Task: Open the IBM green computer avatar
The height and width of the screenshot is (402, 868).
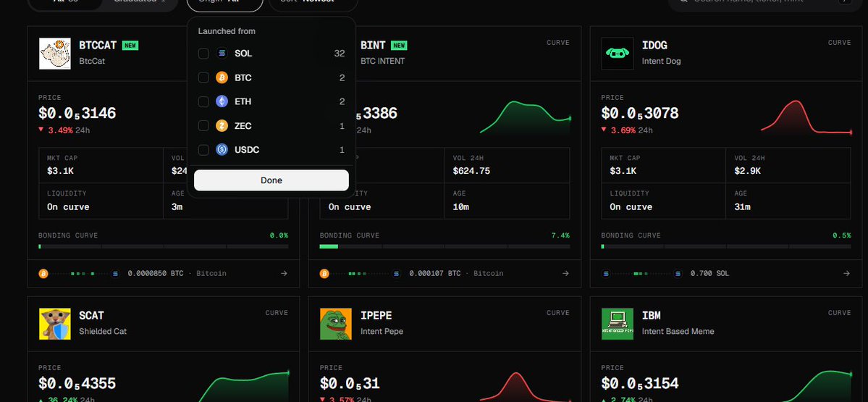Action: 618,324
